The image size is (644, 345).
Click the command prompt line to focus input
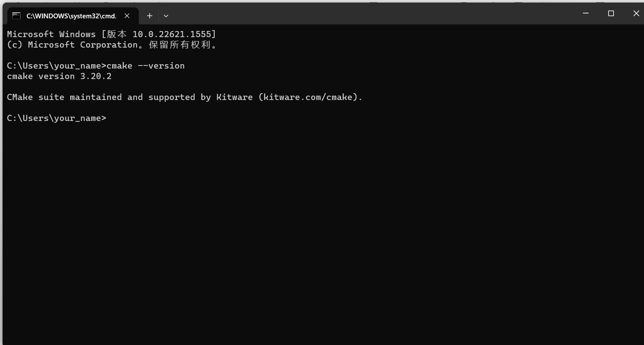pyautogui.click(x=56, y=118)
